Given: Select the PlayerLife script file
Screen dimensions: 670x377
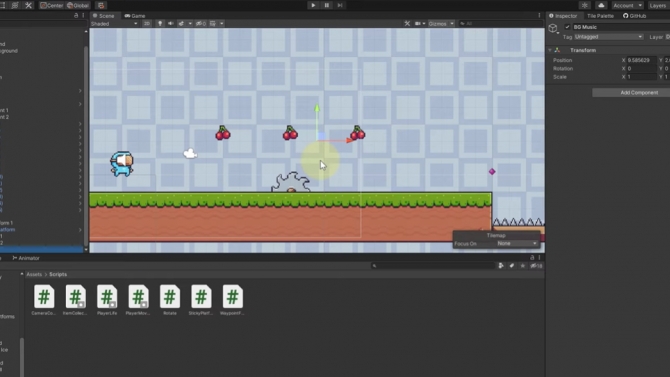Looking at the screenshot, I should pyautogui.click(x=107, y=300).
